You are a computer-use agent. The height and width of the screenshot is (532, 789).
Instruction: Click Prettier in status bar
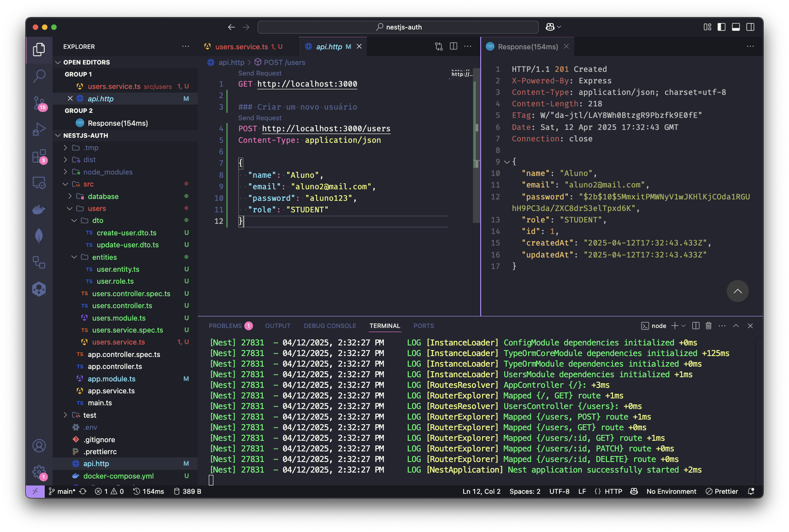[722, 491]
